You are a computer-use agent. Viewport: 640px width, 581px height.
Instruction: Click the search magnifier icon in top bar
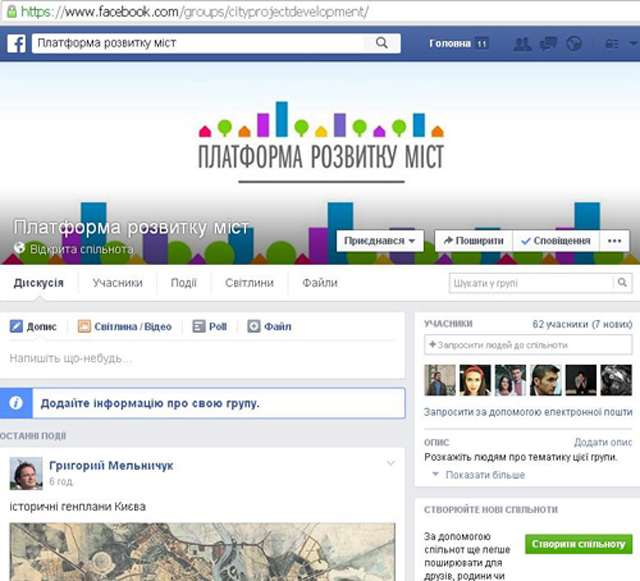pos(381,44)
